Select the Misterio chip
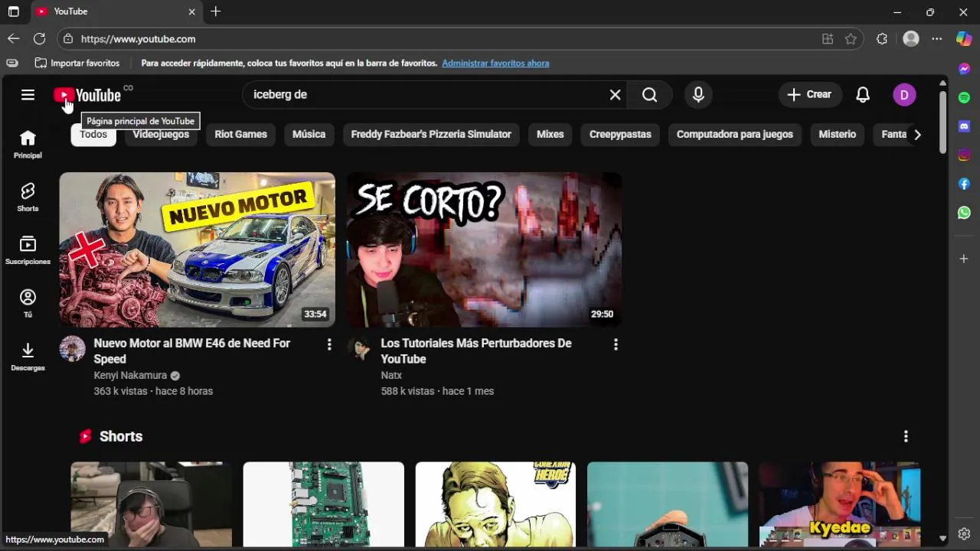This screenshot has width=980, height=551. tap(838, 135)
